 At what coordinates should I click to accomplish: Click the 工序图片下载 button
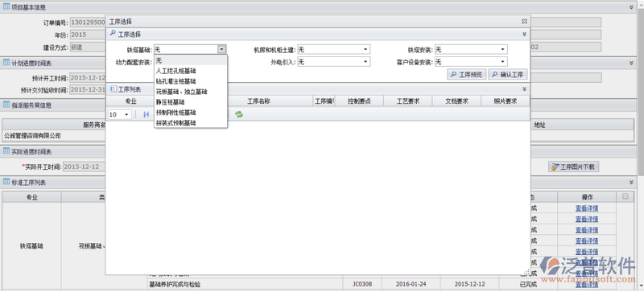click(x=574, y=167)
